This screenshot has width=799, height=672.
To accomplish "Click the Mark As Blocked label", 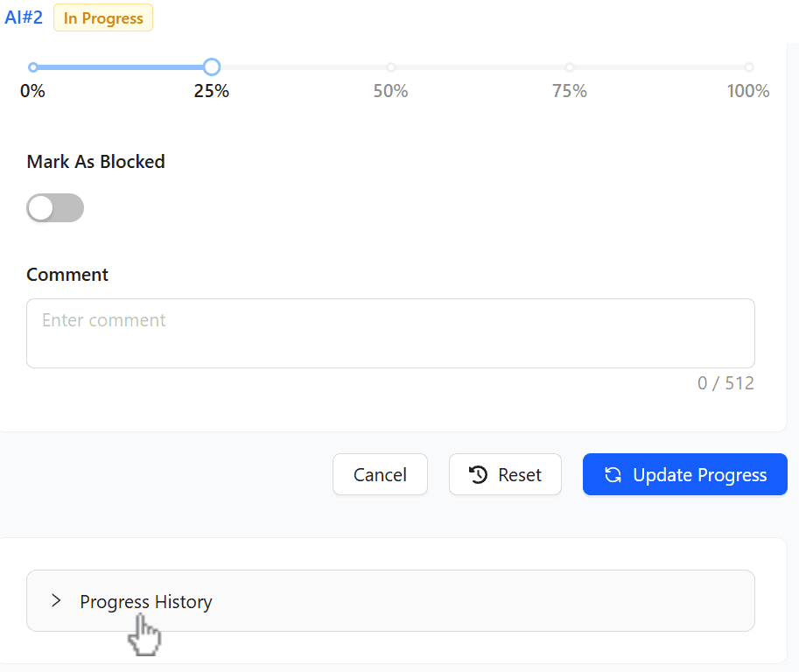I will tap(95, 161).
